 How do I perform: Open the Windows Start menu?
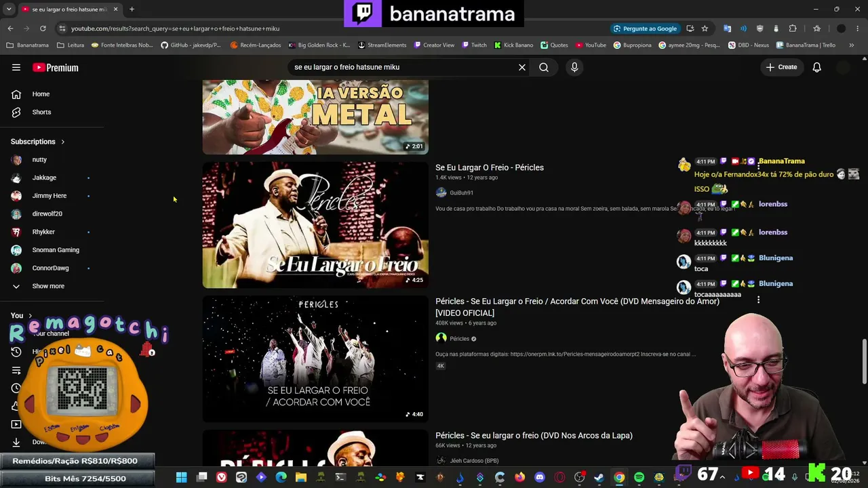181,477
